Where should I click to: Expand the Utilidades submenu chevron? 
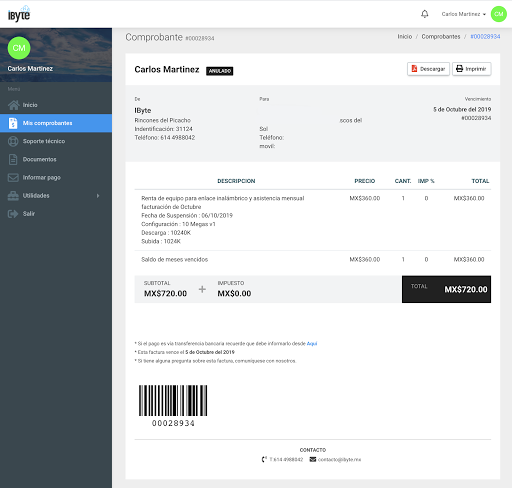[98, 196]
